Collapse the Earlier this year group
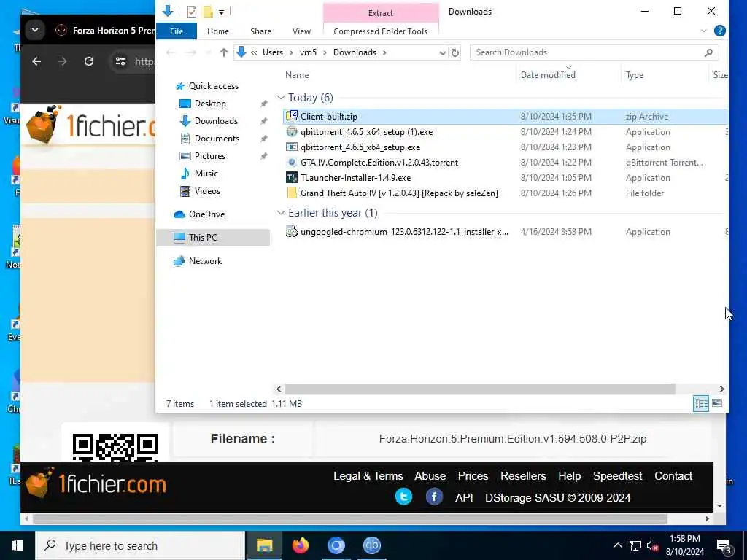This screenshot has height=560, width=747. tap(281, 213)
